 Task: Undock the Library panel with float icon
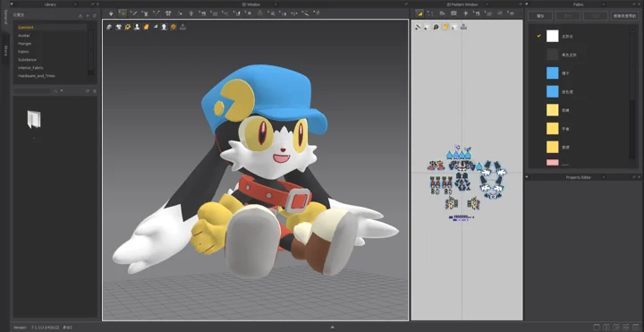93,4
